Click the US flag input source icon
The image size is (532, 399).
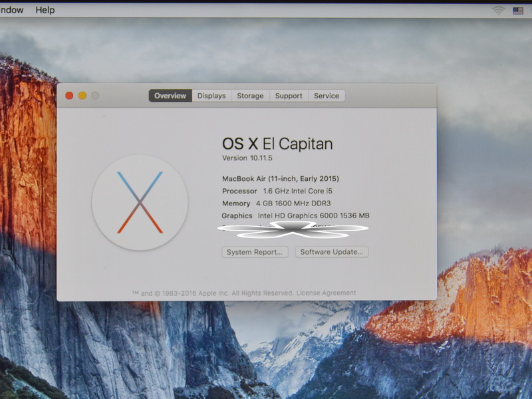518,11
